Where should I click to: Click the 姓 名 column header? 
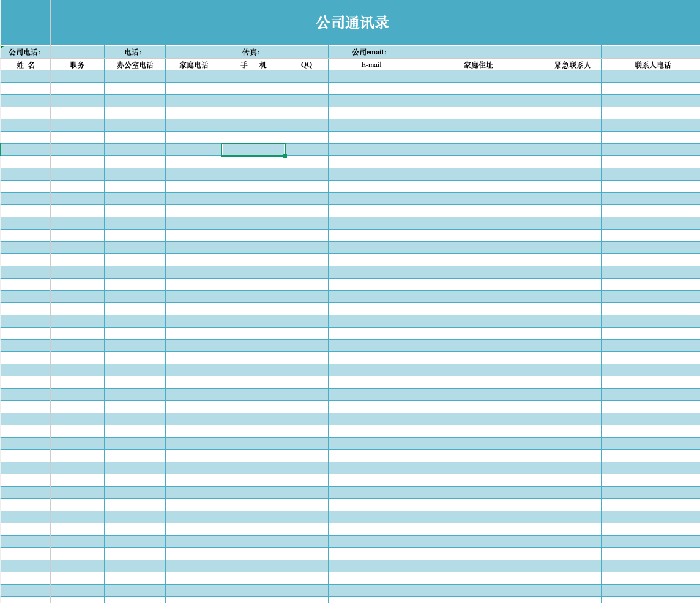click(x=26, y=65)
